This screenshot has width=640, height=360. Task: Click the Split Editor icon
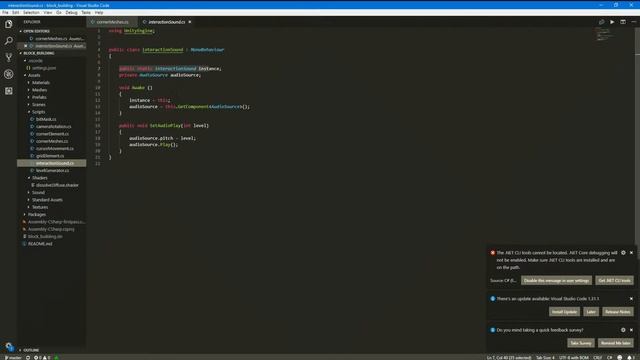623,22
